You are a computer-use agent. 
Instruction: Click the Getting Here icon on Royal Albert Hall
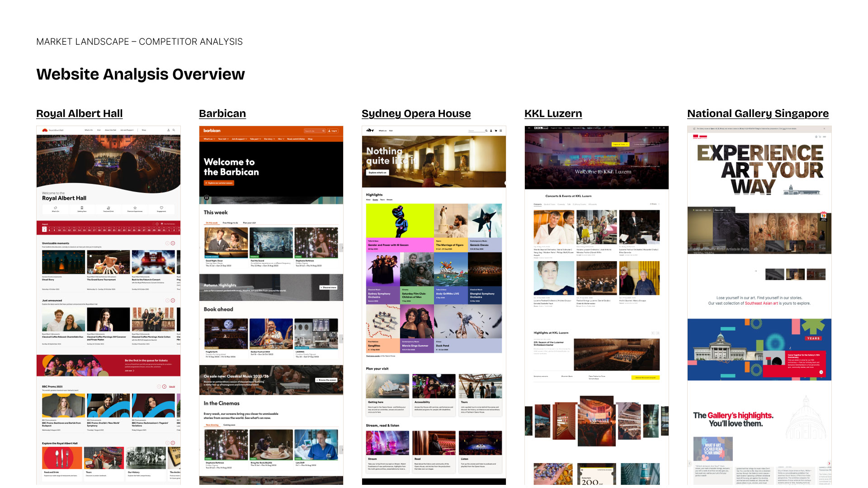(82, 208)
